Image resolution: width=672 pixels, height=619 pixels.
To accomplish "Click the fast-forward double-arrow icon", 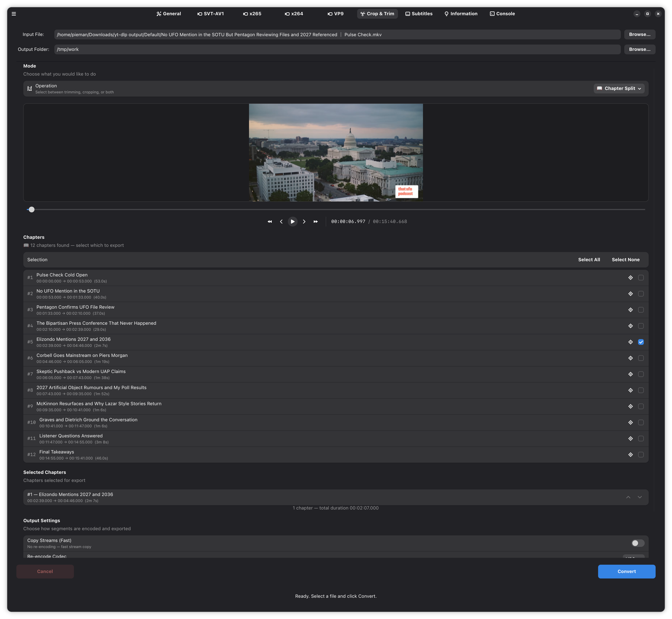I will coord(315,221).
